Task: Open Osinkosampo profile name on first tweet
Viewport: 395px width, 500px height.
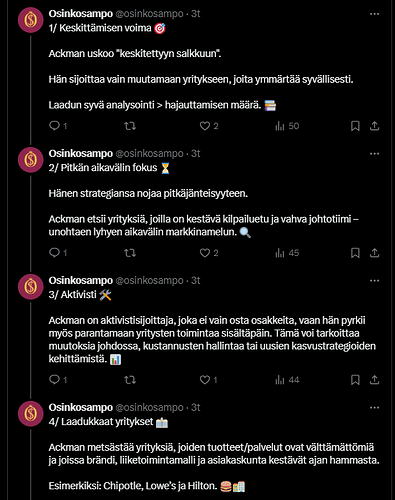Action: coord(81,14)
